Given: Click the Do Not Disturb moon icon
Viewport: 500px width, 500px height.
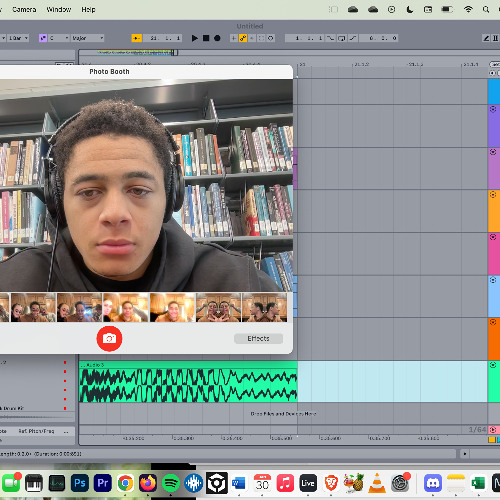Looking at the screenshot, I should pos(410,9).
